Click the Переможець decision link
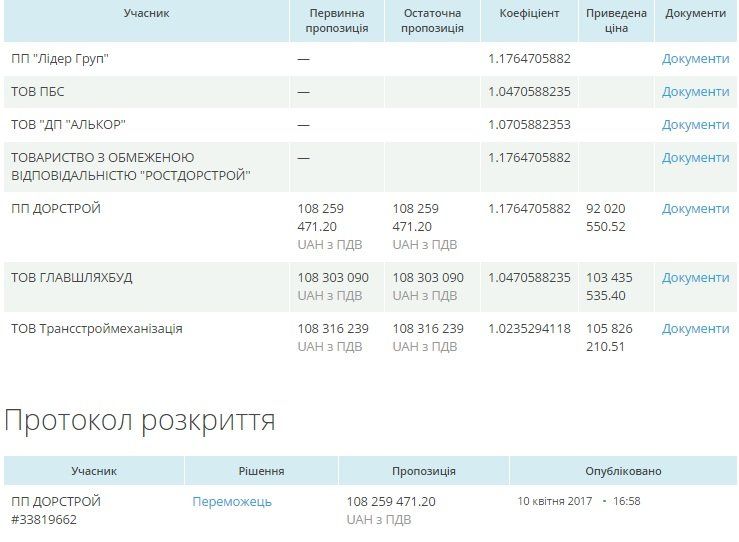Viewport: 739px width, 542px height. coord(232,501)
